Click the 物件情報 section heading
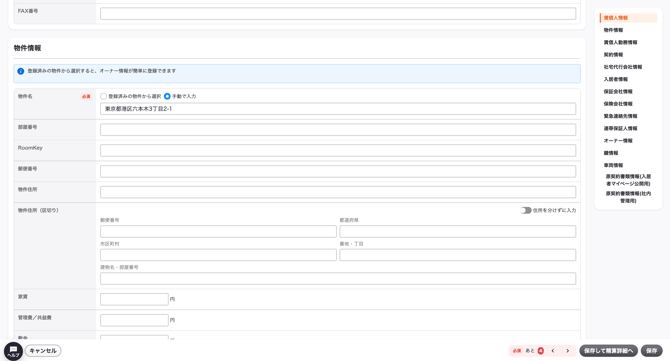Screen dimensions: 670x361 [x=27, y=48]
